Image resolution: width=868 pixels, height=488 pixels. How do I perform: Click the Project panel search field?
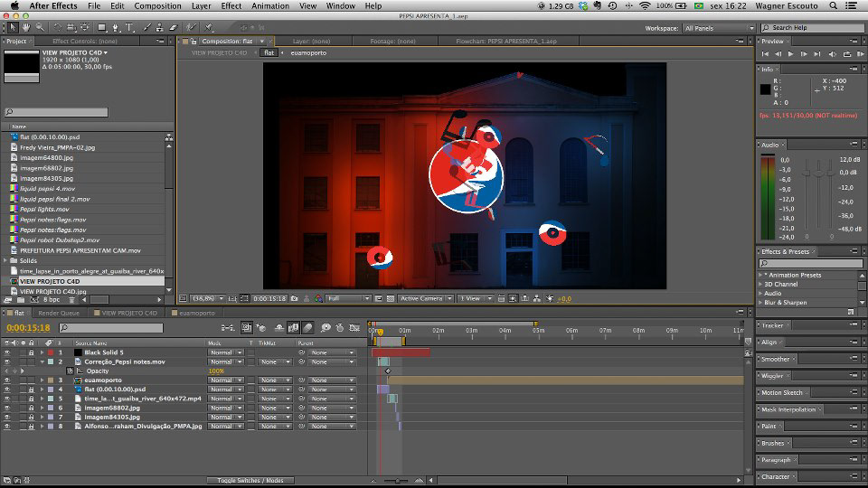[56, 112]
